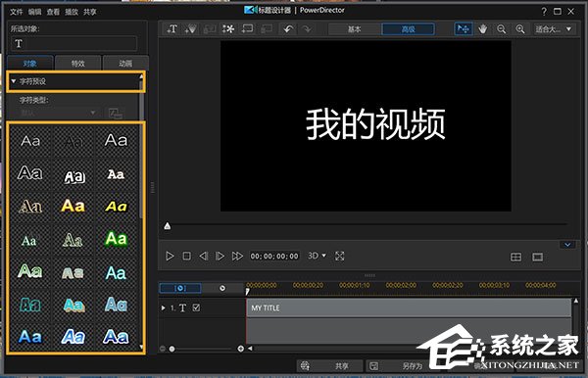Viewport: 588px width, 378px height.
Task: Stop the preview playback
Action: tap(186, 256)
